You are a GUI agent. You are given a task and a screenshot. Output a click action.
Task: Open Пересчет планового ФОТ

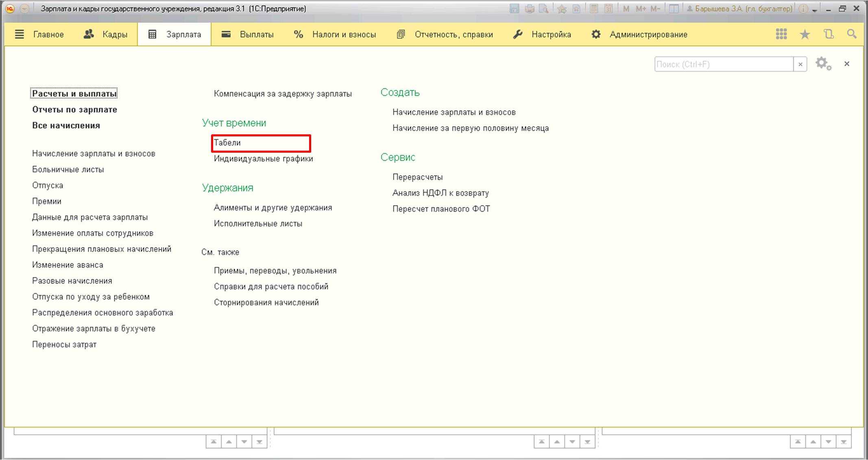click(x=441, y=208)
